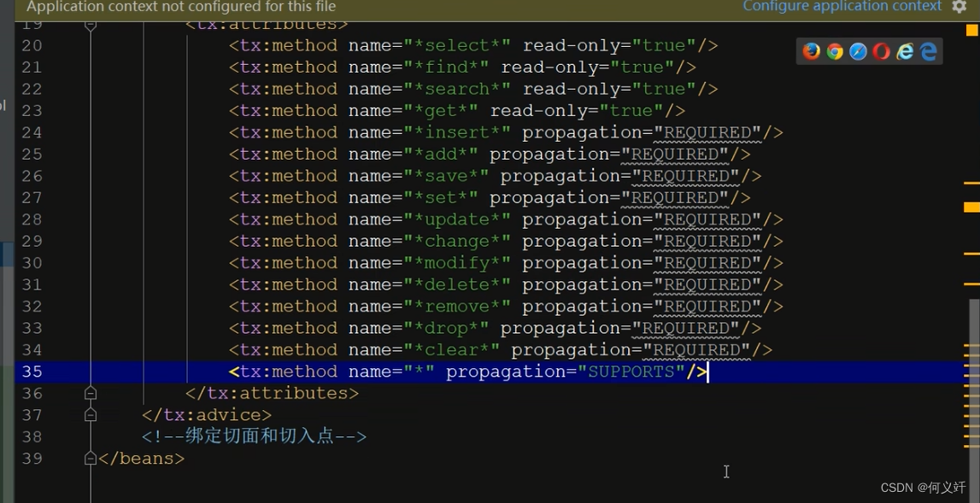Open in Edge browser icon
Screen dimensions: 980x503
click(x=929, y=51)
